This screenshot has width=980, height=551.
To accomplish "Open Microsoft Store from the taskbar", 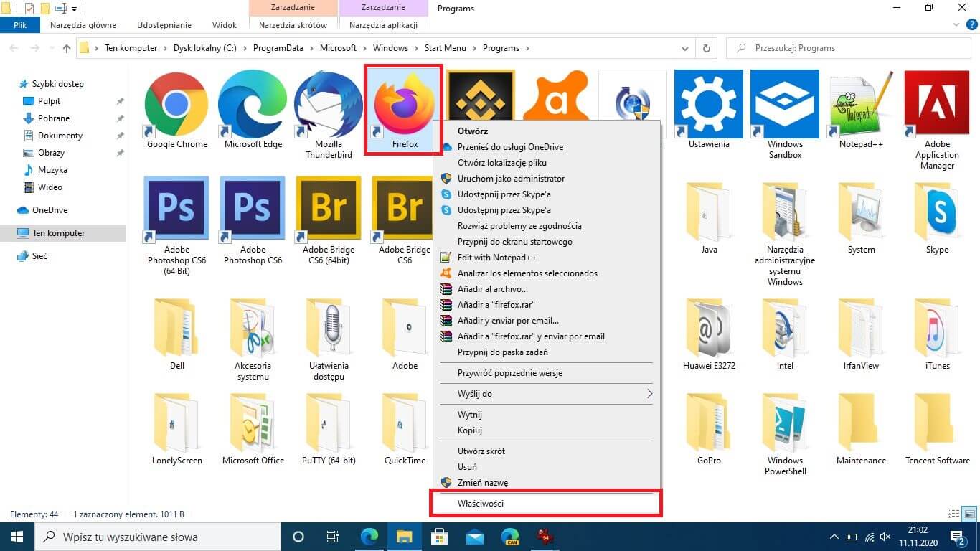I will (x=440, y=537).
